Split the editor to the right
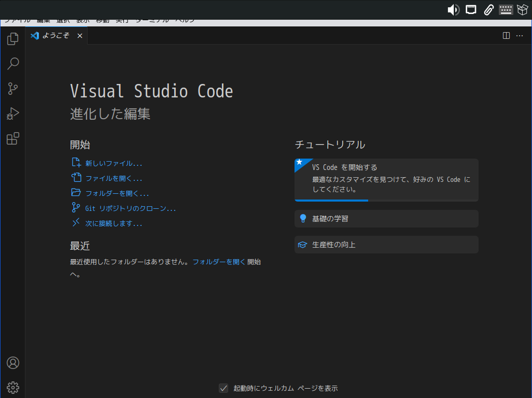532x398 pixels. [x=506, y=36]
